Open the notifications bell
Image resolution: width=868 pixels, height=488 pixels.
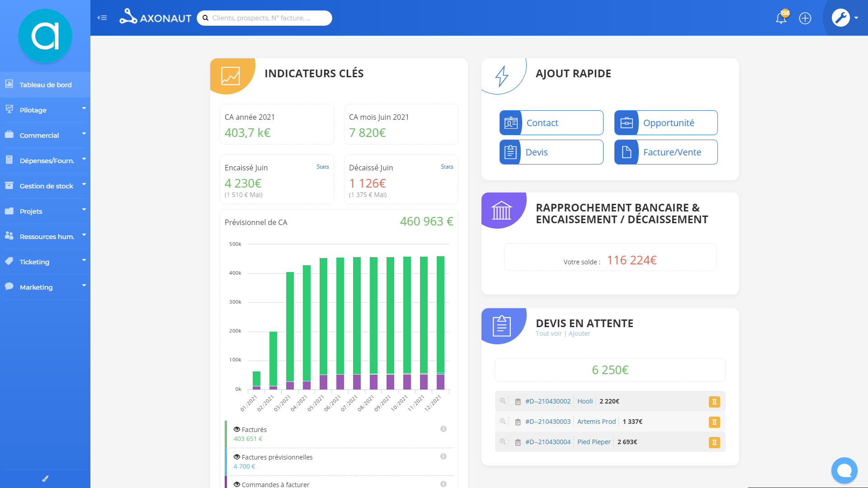point(781,19)
